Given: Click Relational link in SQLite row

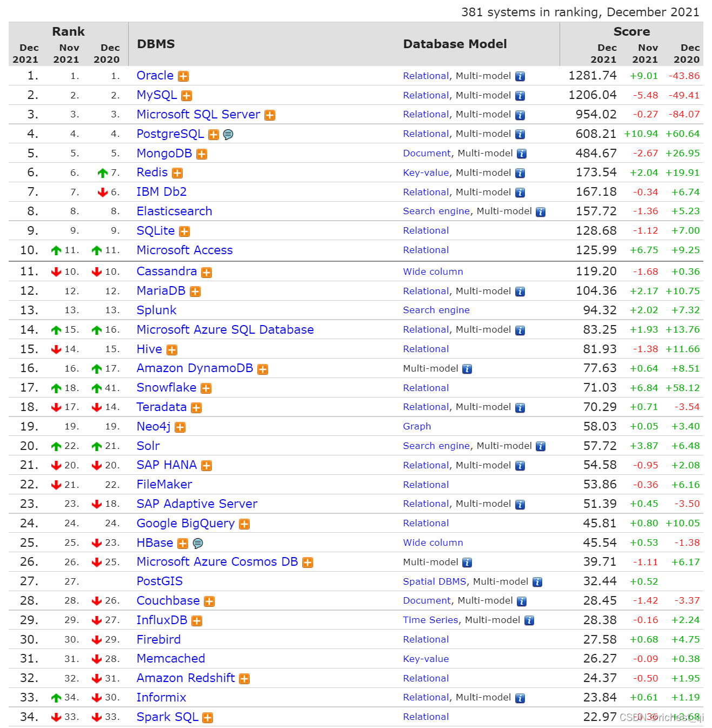Looking at the screenshot, I should coord(426,231).
